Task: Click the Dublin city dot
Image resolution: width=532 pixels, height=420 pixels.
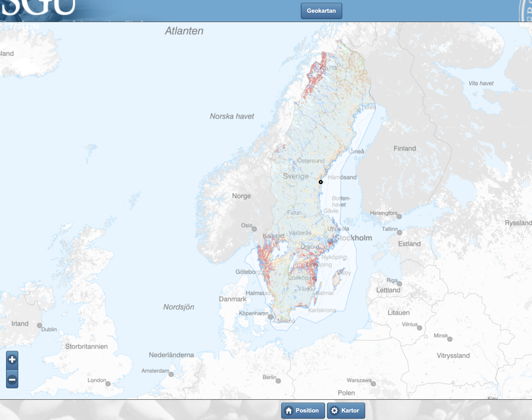Action: click(39, 325)
